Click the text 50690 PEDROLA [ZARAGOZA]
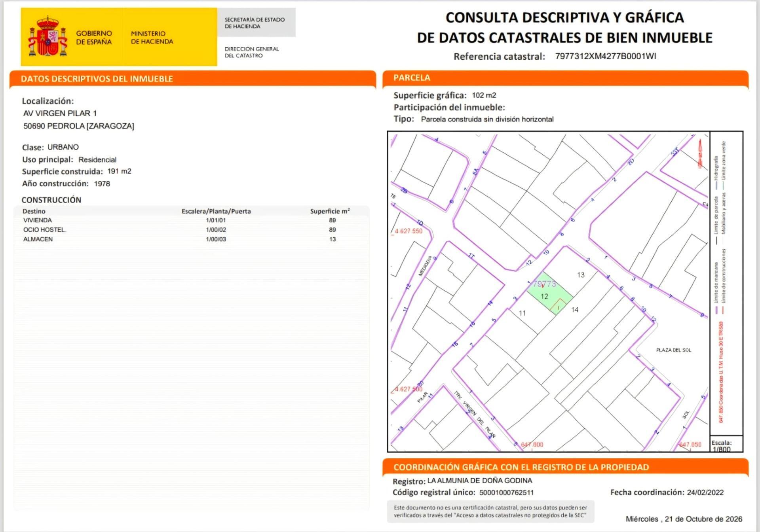Image resolution: width=760 pixels, height=532 pixels. 79,126
